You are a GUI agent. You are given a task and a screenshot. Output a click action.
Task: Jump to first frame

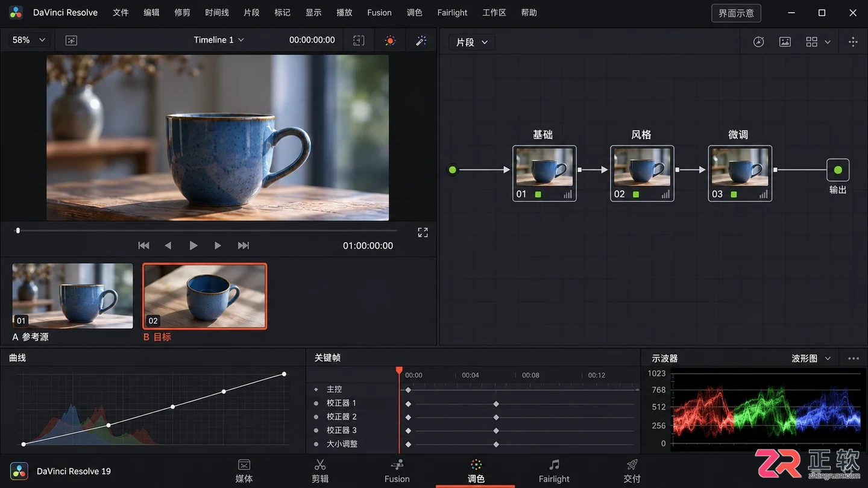143,245
